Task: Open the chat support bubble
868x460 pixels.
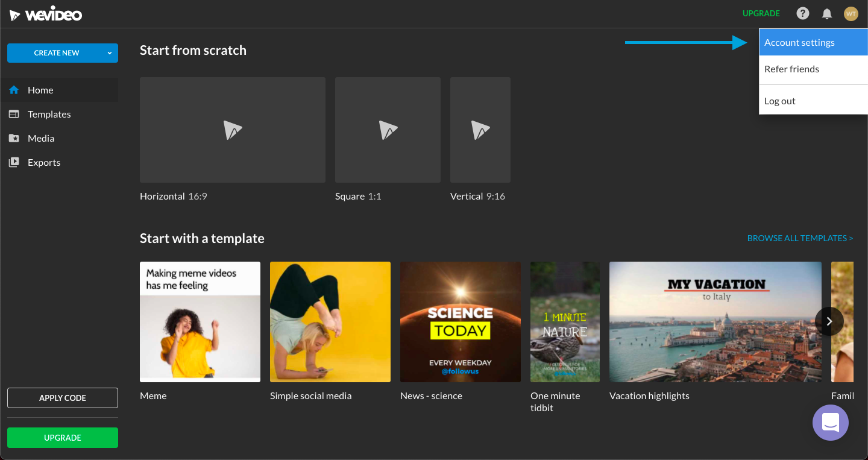Action: tap(830, 422)
